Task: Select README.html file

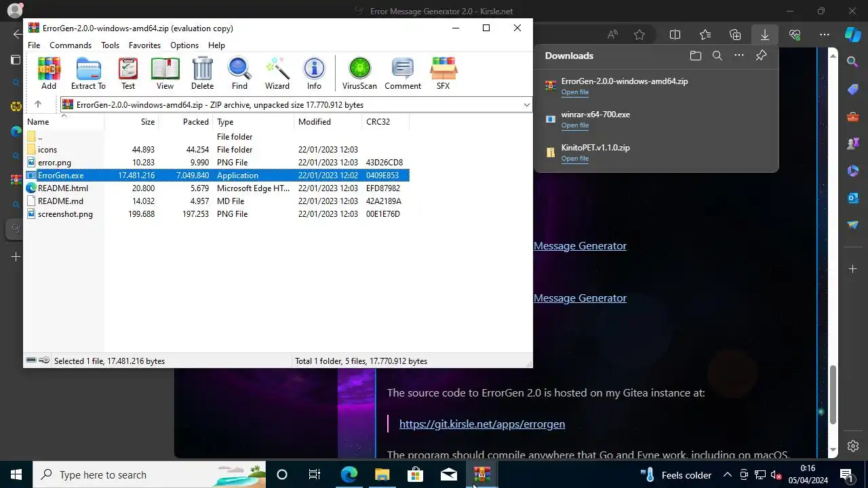Action: coord(216,188)
